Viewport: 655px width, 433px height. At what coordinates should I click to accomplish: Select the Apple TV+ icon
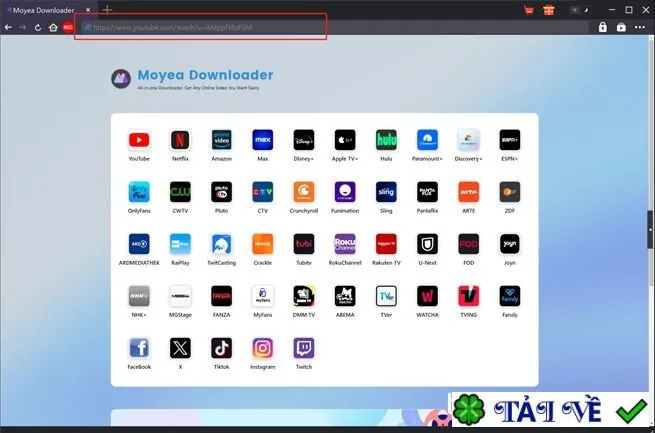[345, 140]
